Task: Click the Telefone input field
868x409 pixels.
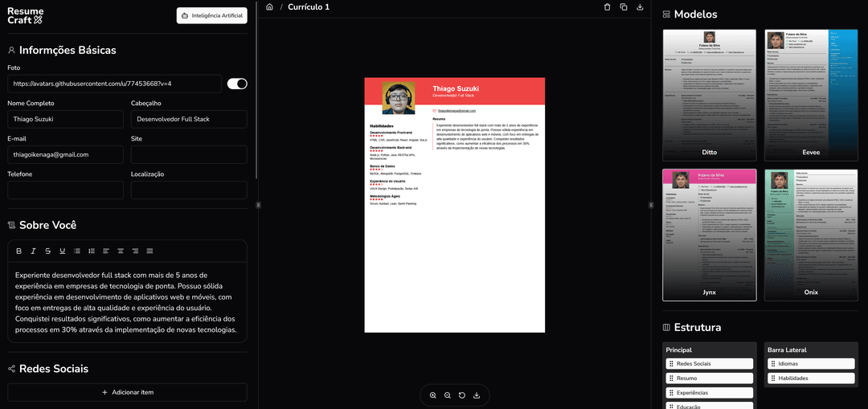Action: 66,190
